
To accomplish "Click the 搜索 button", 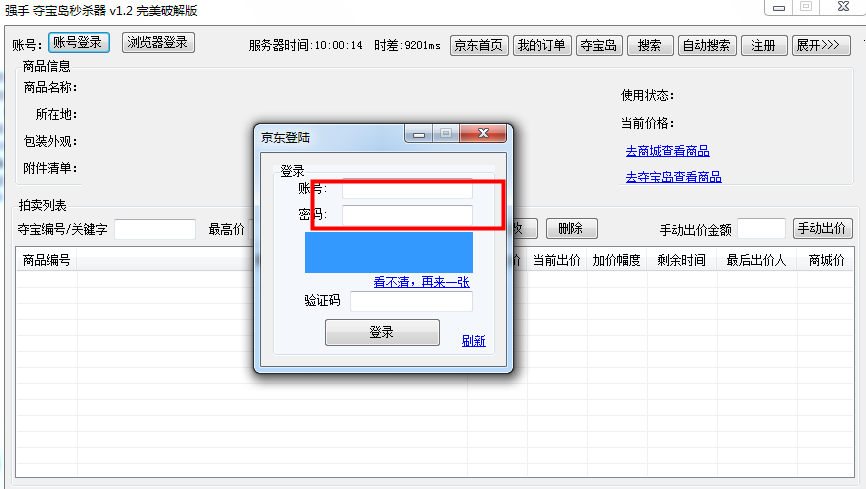I will pos(649,46).
